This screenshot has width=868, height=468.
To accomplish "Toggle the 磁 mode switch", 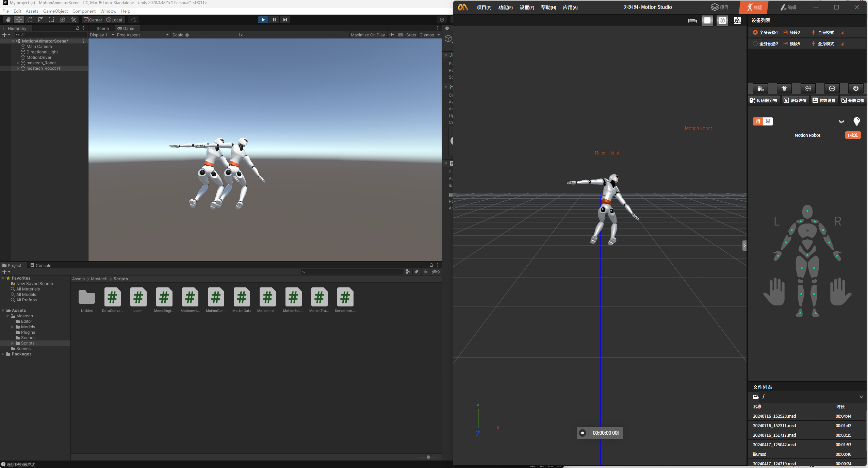I will [768, 121].
